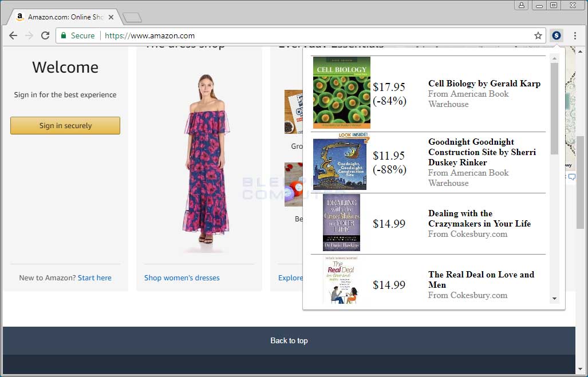588x377 pixels.
Task: Click the $14.99 price beside Dealing with the Crazymakers
Action: click(389, 224)
